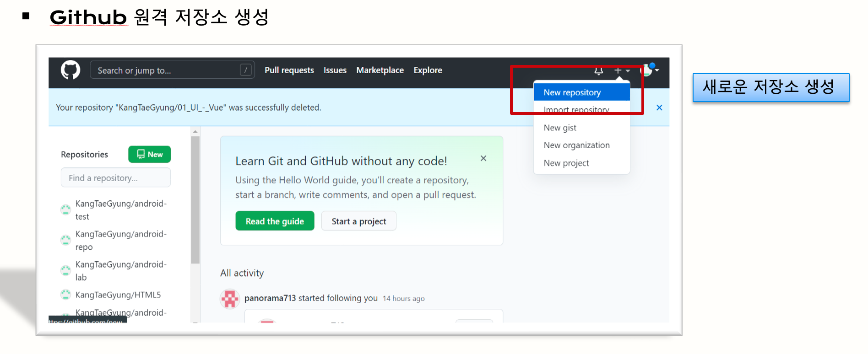Screen dimensions: 868x354
Task: Open Marketplace in top navigation
Action: pyautogui.click(x=380, y=70)
